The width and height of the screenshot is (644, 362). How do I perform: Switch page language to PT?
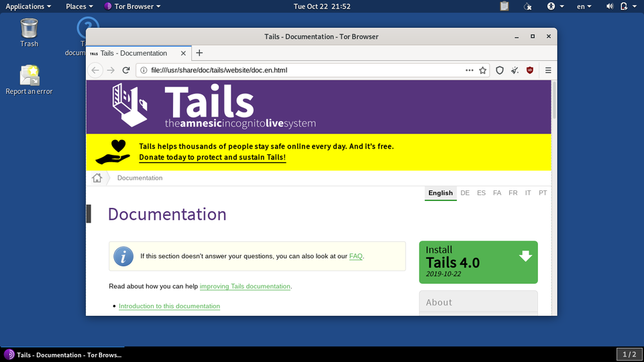click(x=543, y=193)
